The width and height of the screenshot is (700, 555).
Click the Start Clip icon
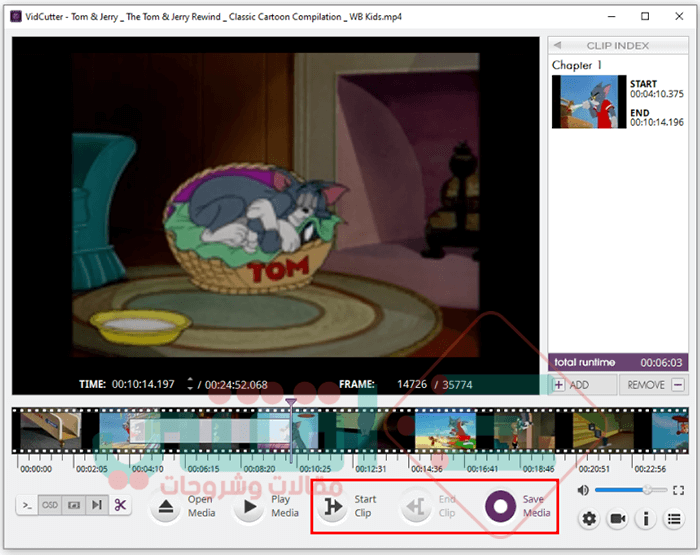[333, 507]
